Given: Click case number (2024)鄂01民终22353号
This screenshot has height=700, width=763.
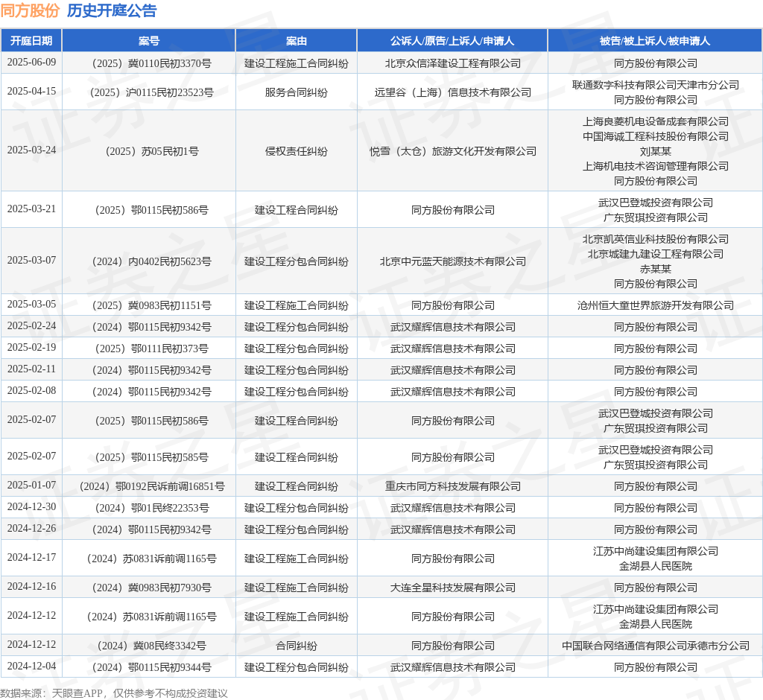Looking at the screenshot, I should coord(152,508).
